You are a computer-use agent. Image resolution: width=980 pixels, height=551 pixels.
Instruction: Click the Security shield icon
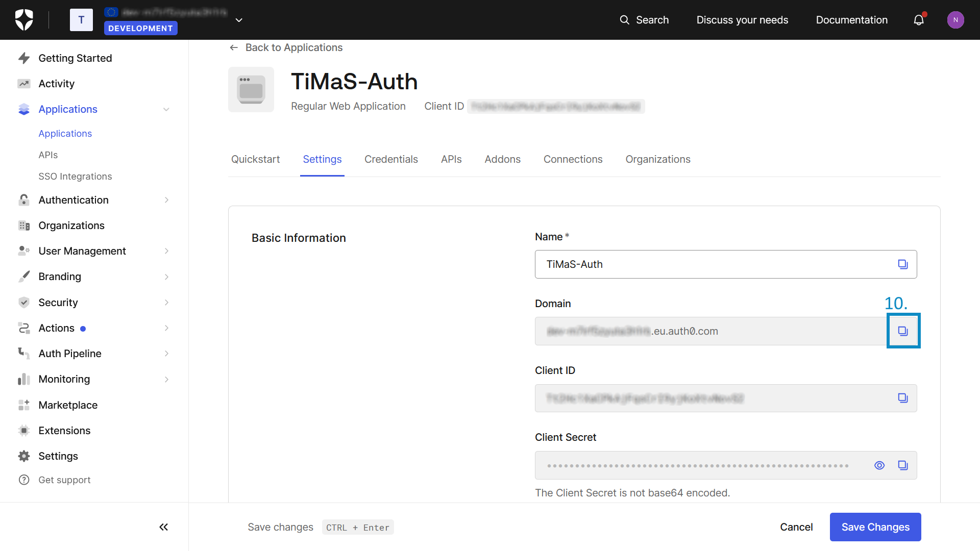point(24,303)
